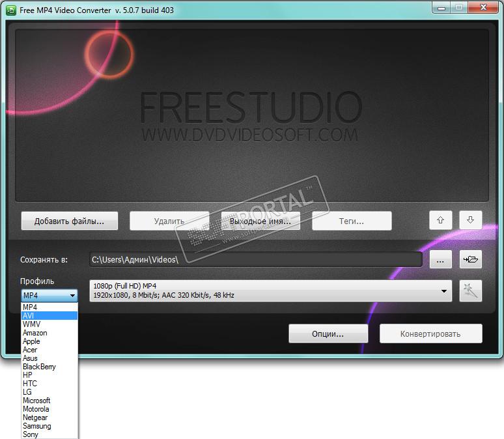Screen dimensions: 504x439
Task: Click the save path field C:\Users\Админ\Videos\
Action: [256, 259]
